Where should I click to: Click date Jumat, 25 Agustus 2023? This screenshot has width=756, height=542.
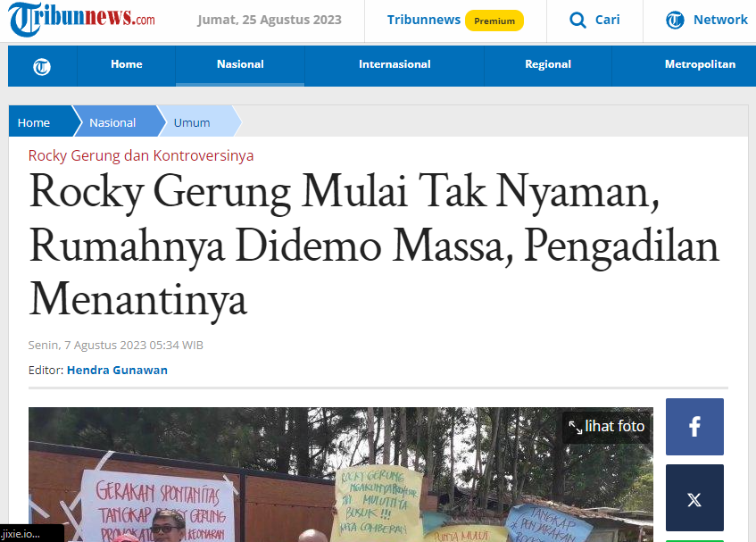270,20
